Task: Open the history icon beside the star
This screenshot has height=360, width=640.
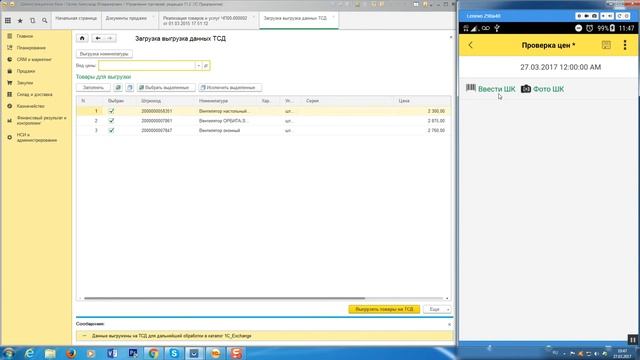Action: [x=33, y=20]
